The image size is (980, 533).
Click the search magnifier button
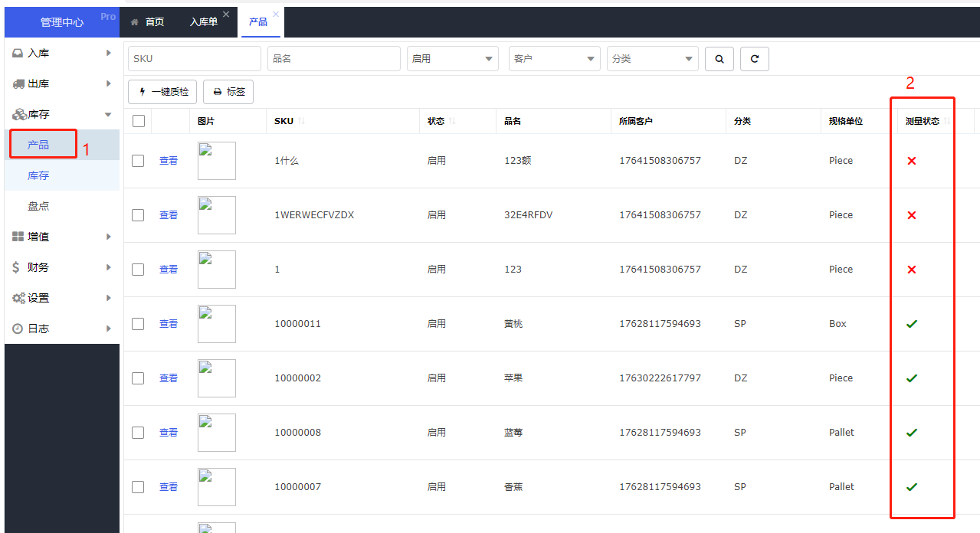tap(719, 59)
